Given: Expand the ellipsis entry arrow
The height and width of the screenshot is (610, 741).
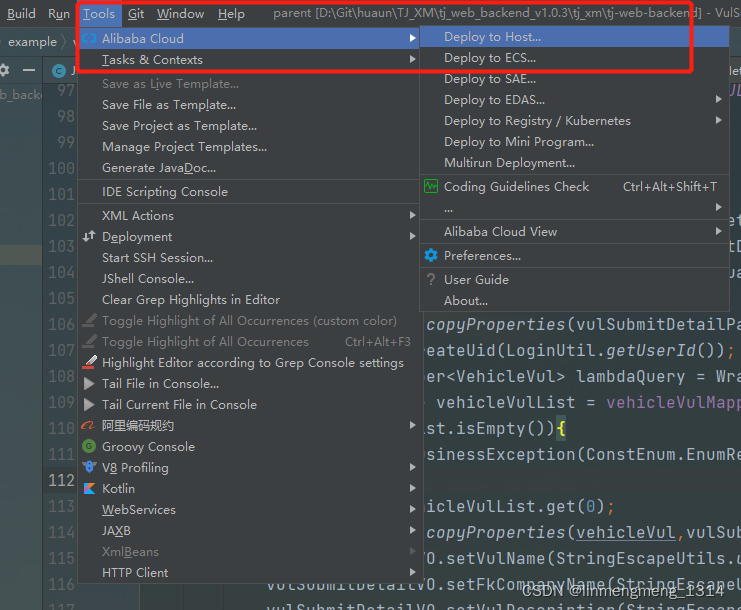Looking at the screenshot, I should coord(718,207).
